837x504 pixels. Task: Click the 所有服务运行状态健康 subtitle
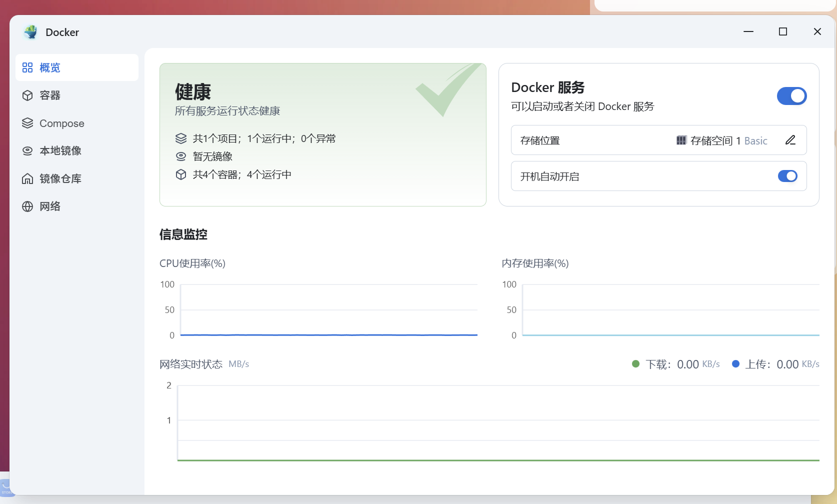point(227,111)
